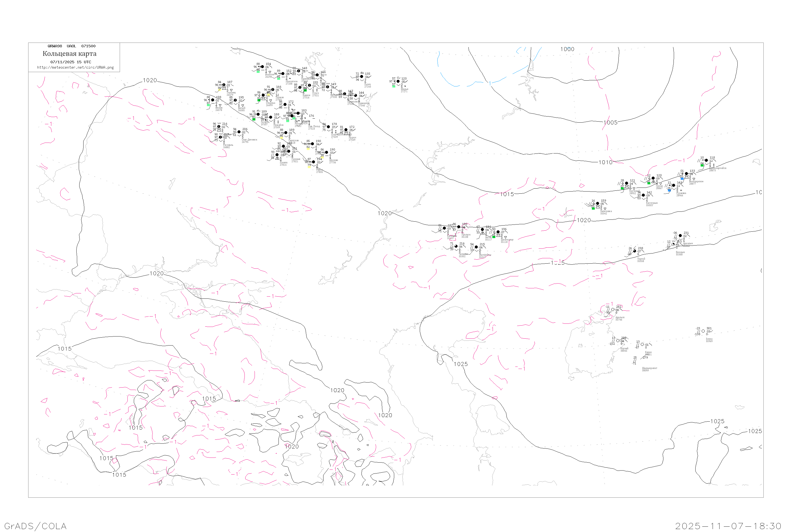798x532 pixels.
Task: Click the 1005 isobar label
Action: [610, 122]
